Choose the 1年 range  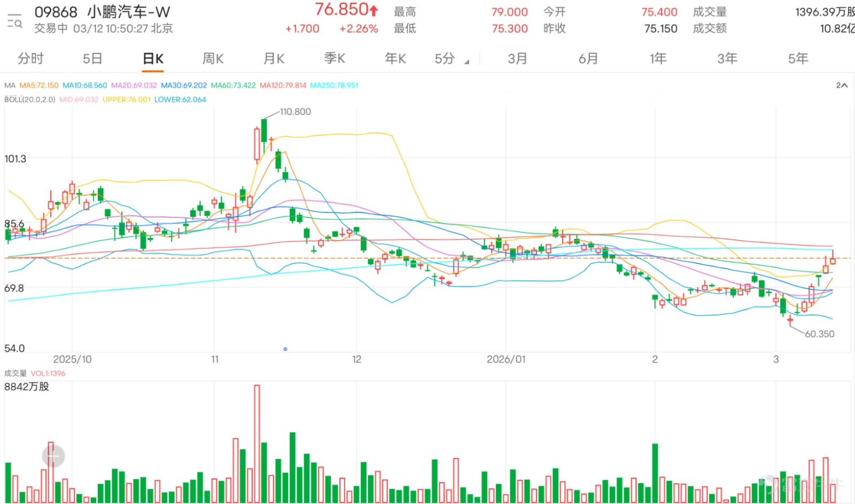(x=658, y=59)
